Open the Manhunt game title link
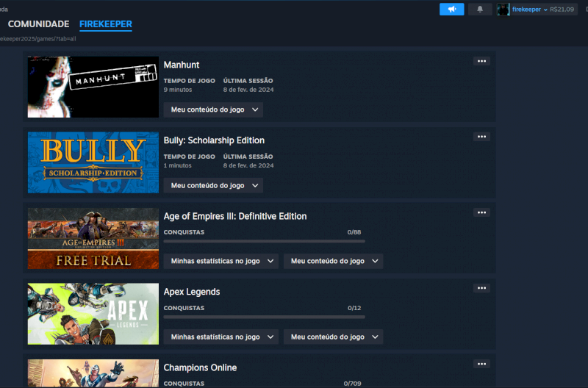Screen dimensions: 588x388 coord(182,65)
